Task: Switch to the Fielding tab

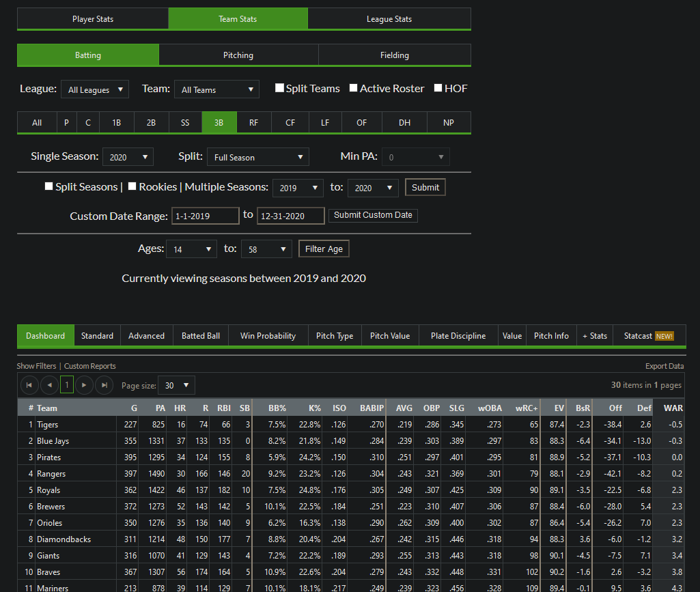Action: 395,55
